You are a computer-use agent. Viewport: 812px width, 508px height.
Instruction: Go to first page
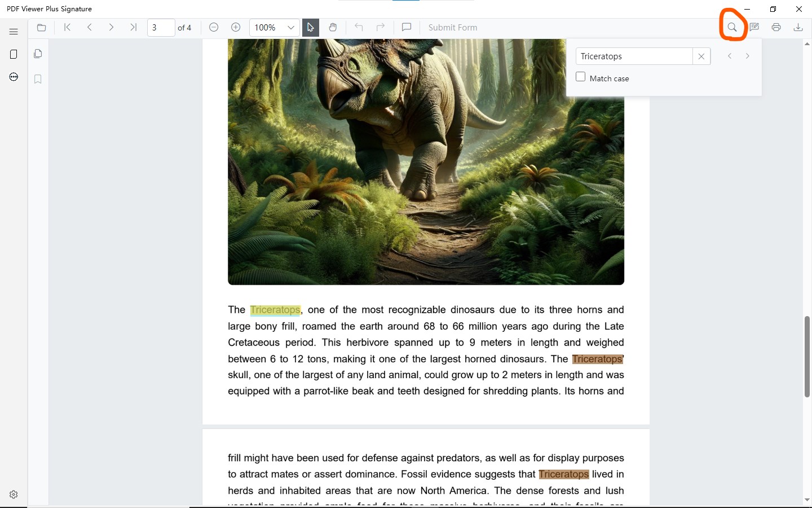tap(67, 27)
